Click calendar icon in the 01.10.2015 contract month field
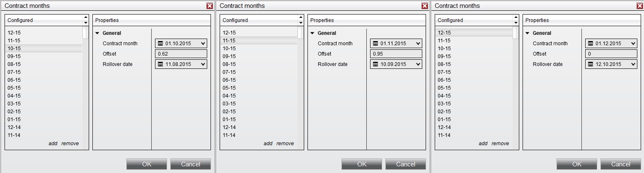The height and width of the screenshot is (173, 644). [160, 44]
